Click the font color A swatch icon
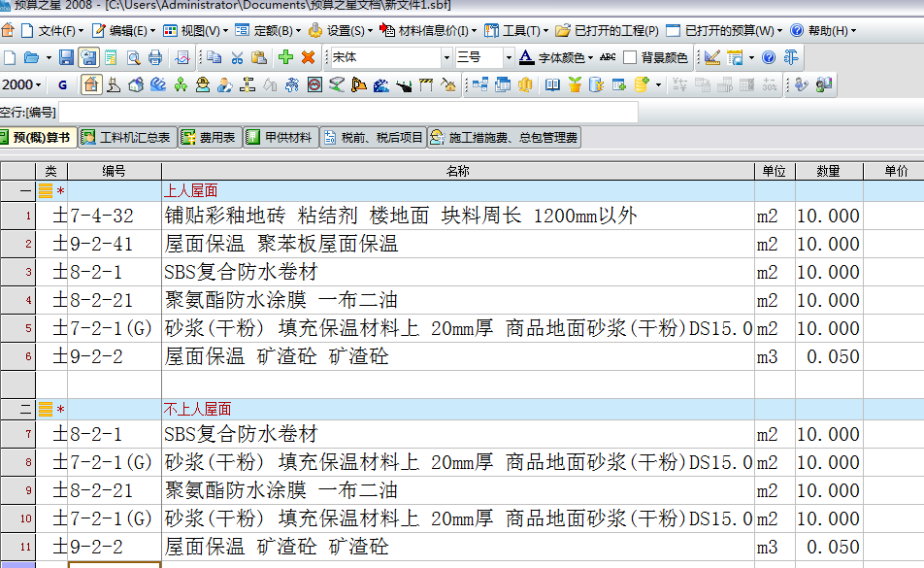The image size is (924, 568). coord(526,57)
